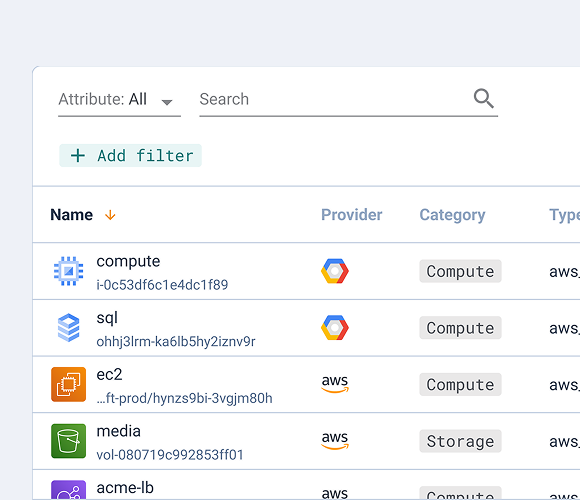Toggle sort order with the Name arrow

pos(110,215)
